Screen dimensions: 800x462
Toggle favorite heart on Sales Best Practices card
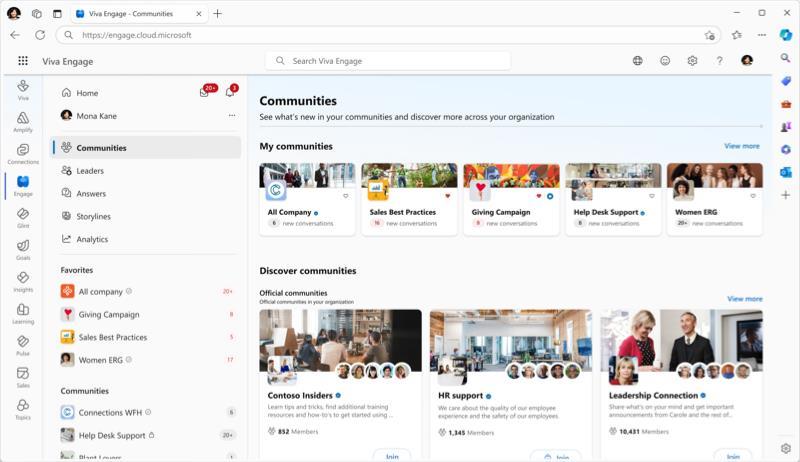coord(448,196)
